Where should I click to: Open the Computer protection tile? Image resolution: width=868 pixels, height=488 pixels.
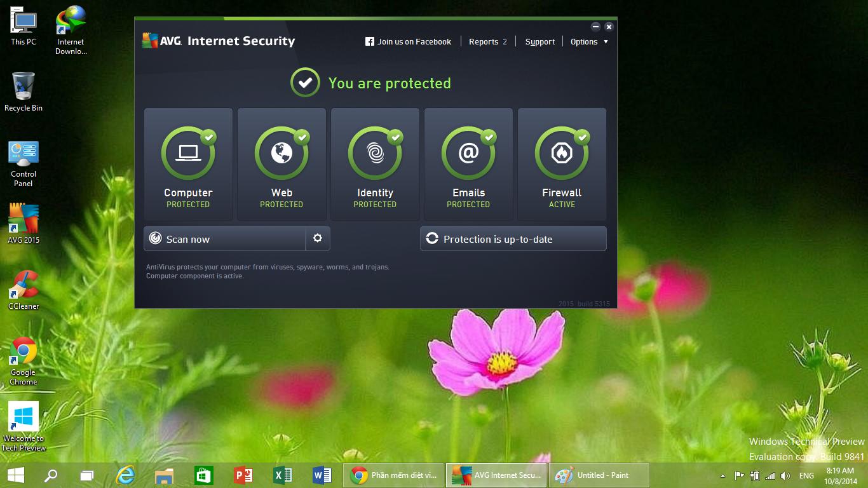click(x=188, y=164)
